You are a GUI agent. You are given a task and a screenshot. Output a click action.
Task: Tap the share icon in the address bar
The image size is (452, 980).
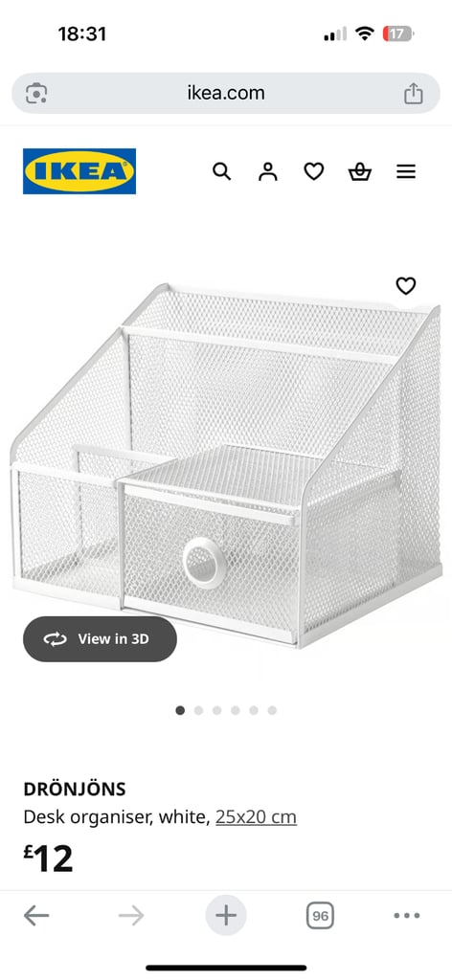tap(414, 94)
